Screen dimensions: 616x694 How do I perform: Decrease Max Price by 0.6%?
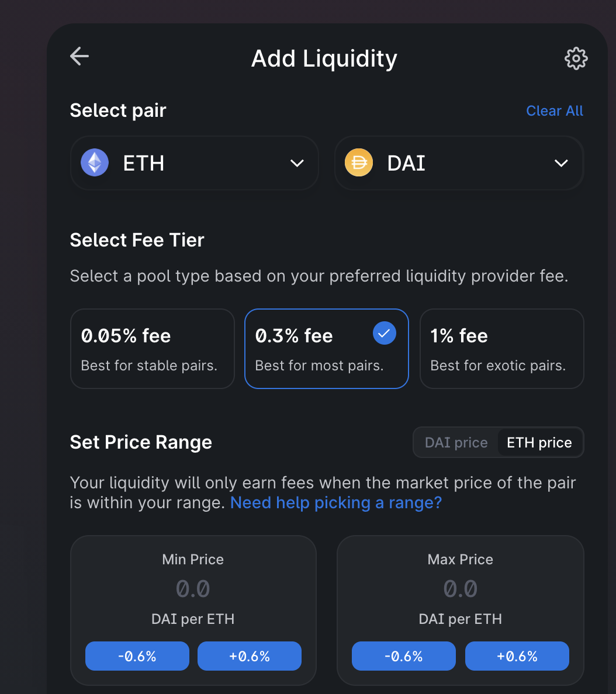403,656
